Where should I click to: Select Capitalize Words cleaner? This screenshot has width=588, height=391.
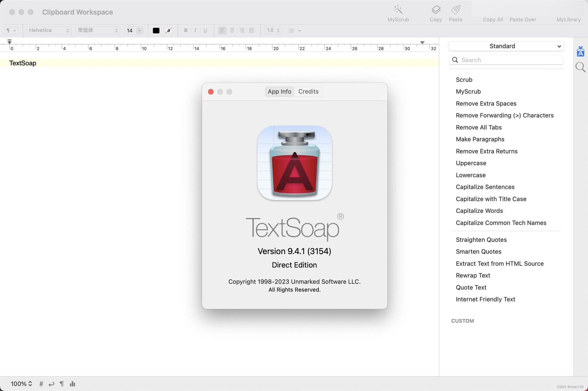[479, 211]
